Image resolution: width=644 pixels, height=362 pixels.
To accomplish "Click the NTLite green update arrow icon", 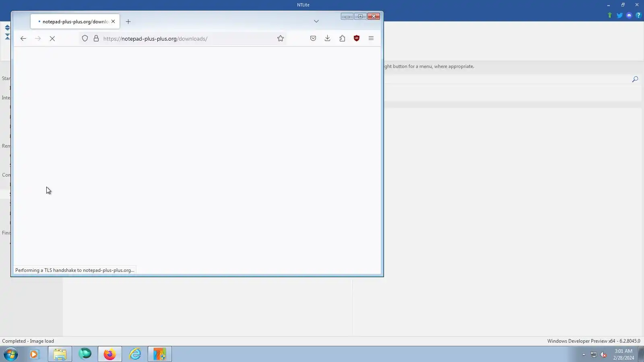I will click(610, 15).
